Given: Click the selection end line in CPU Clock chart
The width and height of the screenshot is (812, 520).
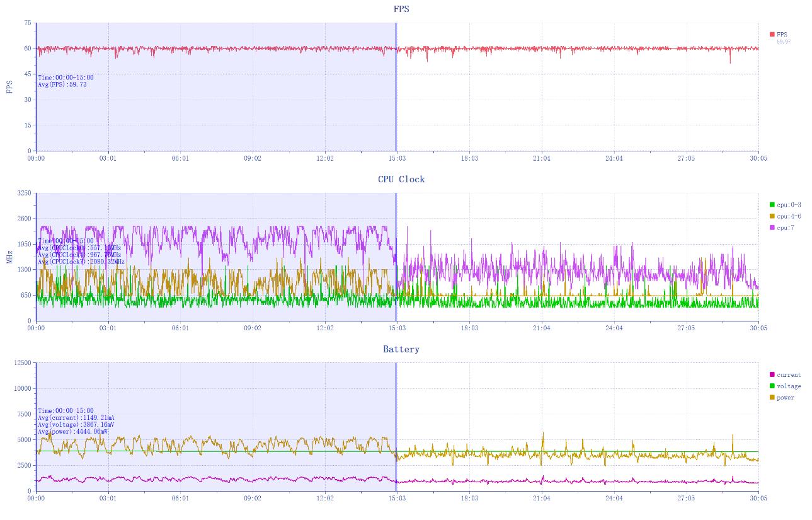Looking at the screenshot, I should click(x=396, y=257).
